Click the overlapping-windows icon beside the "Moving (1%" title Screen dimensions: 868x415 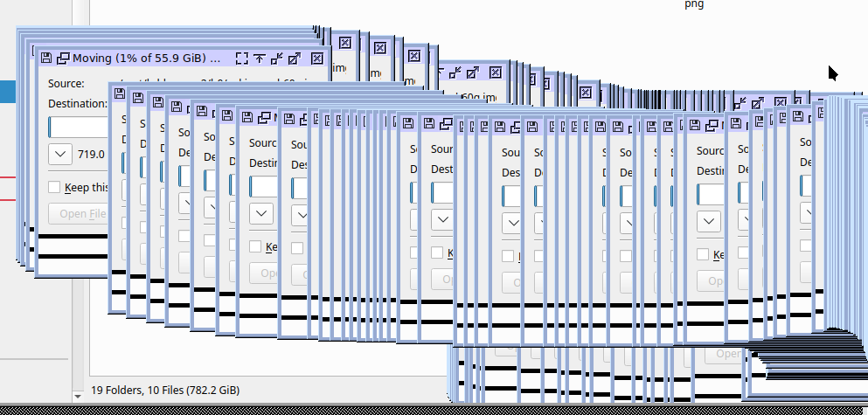coord(62,59)
